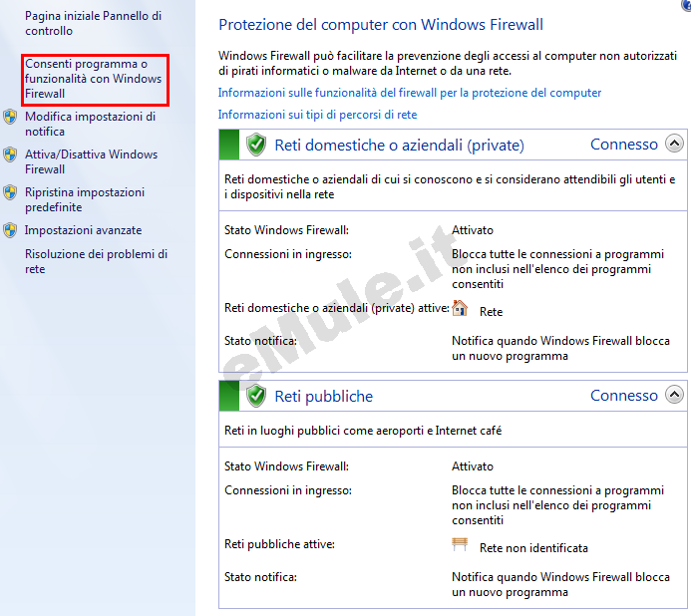Open Risoluzione dei problemi di rete
The width and height of the screenshot is (691, 616).
(x=96, y=261)
